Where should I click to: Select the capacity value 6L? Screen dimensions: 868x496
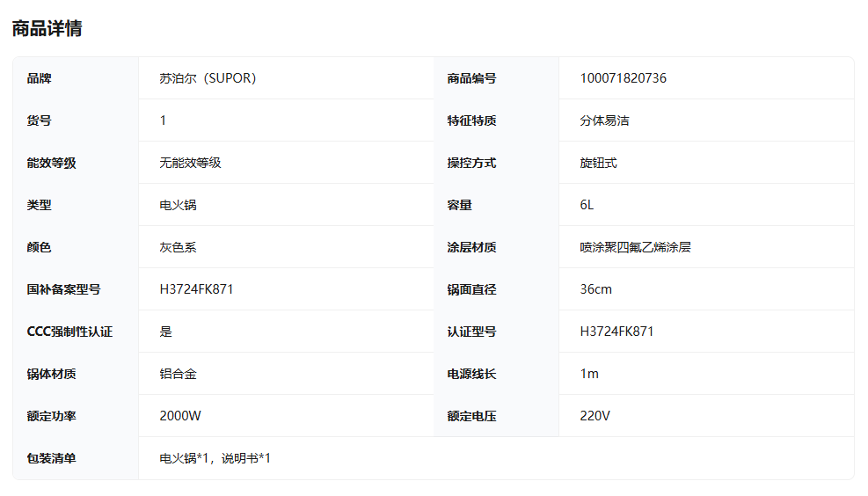pos(587,205)
